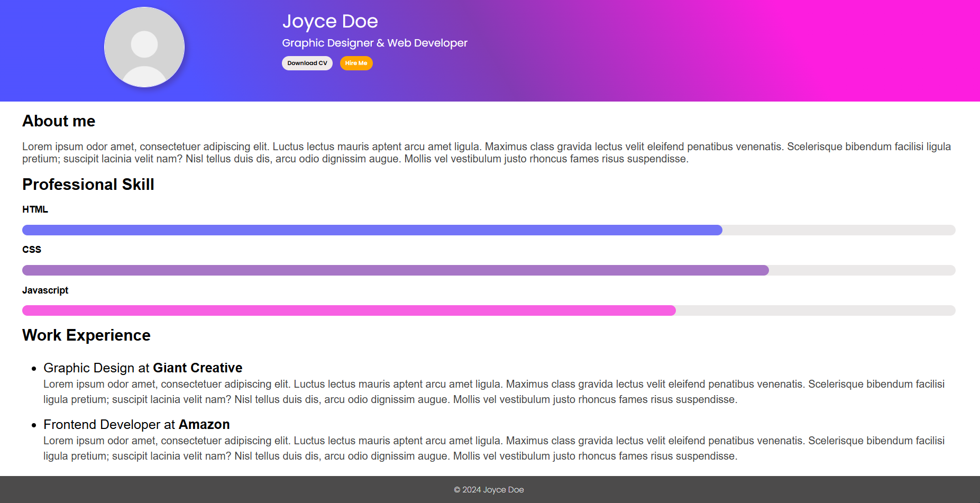The image size is (980, 503).
Task: Click the CSS skill progress bar
Action: (x=370, y=270)
